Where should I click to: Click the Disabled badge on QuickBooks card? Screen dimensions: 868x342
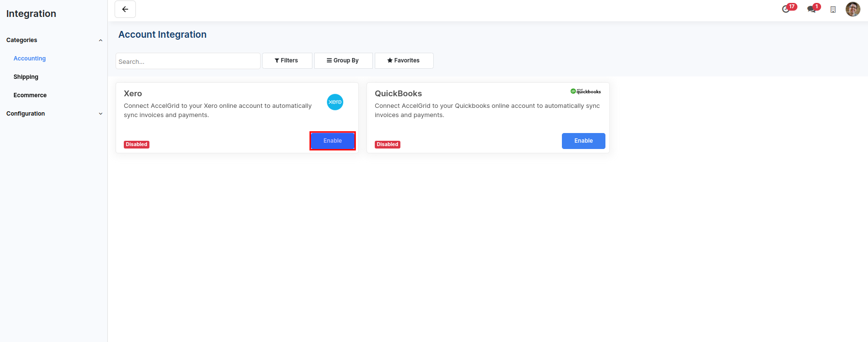pos(387,145)
